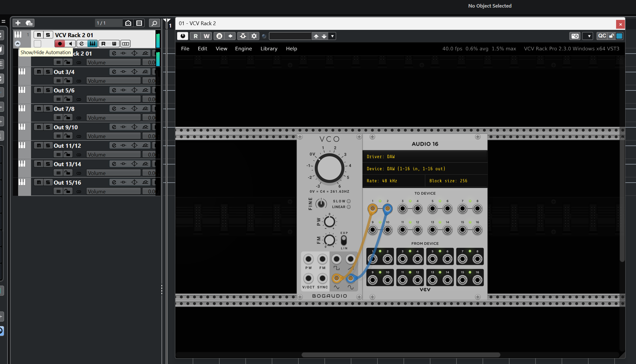Click plugin snapshot camera icon
This screenshot has width=636, height=364.
(x=575, y=36)
